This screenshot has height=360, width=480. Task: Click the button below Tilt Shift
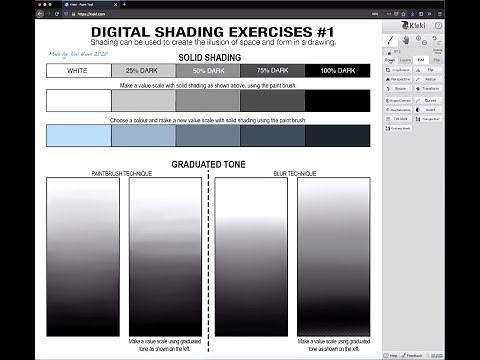pyautogui.click(x=398, y=128)
